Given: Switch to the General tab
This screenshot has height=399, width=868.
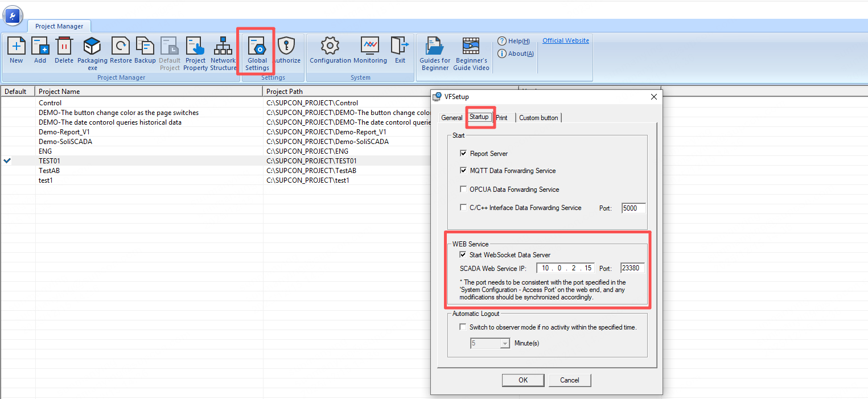Looking at the screenshot, I should [x=451, y=118].
